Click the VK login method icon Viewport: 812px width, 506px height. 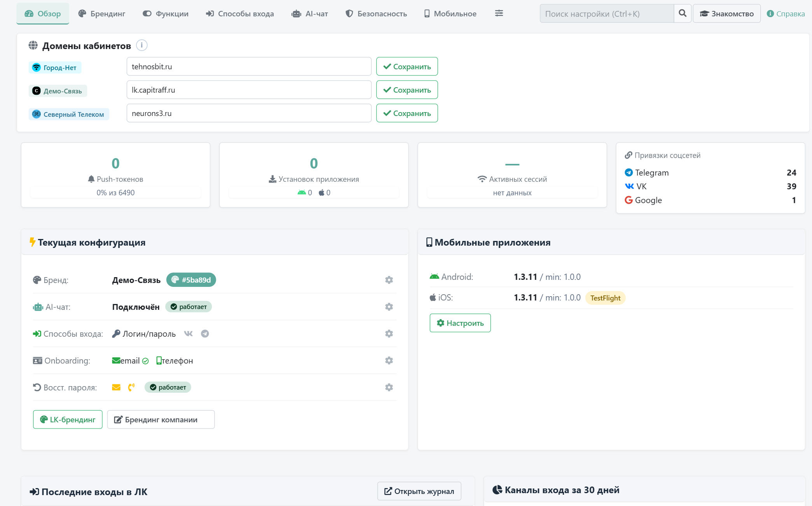click(x=188, y=334)
